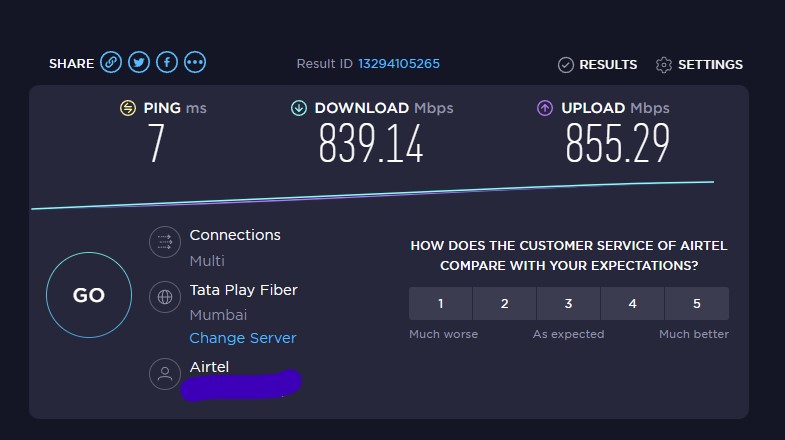
Task: Click the settings gear icon
Action: (663, 65)
